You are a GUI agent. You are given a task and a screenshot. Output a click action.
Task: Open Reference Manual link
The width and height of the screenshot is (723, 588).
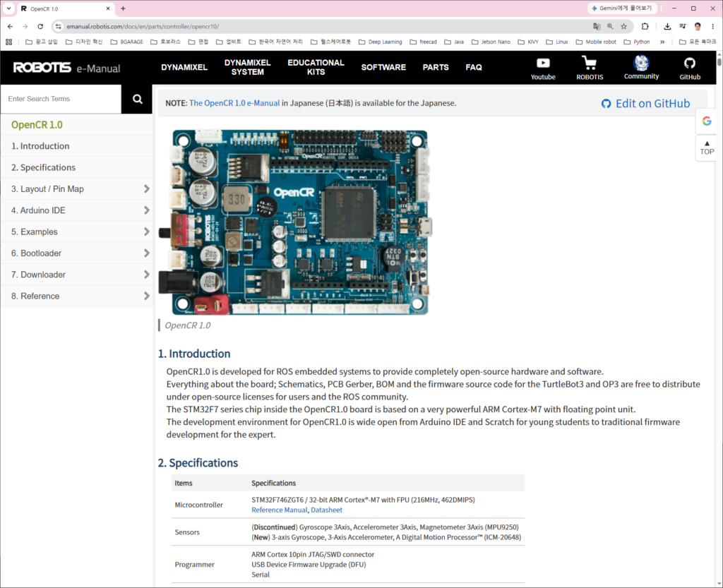280,510
